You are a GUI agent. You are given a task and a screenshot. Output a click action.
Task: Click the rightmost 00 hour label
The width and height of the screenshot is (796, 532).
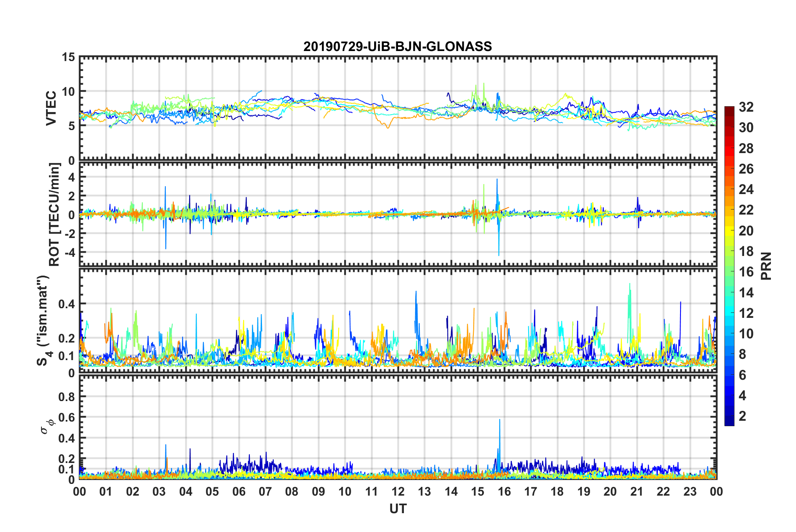coord(716,491)
